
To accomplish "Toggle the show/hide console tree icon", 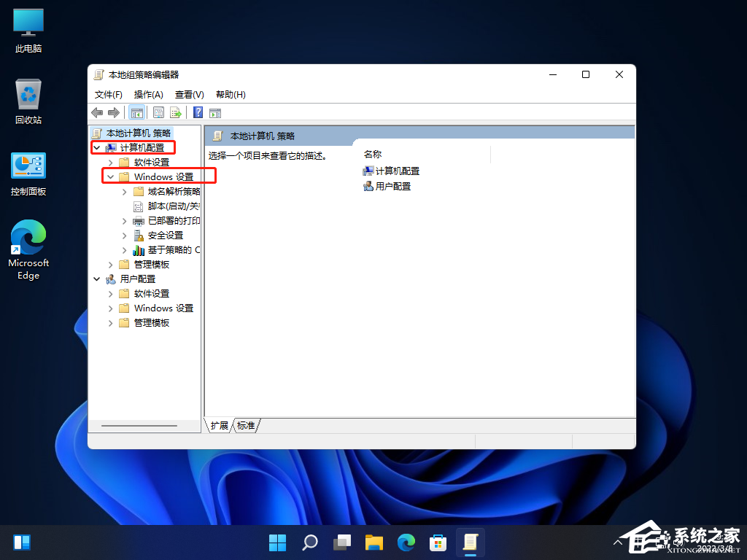I will pyautogui.click(x=136, y=112).
